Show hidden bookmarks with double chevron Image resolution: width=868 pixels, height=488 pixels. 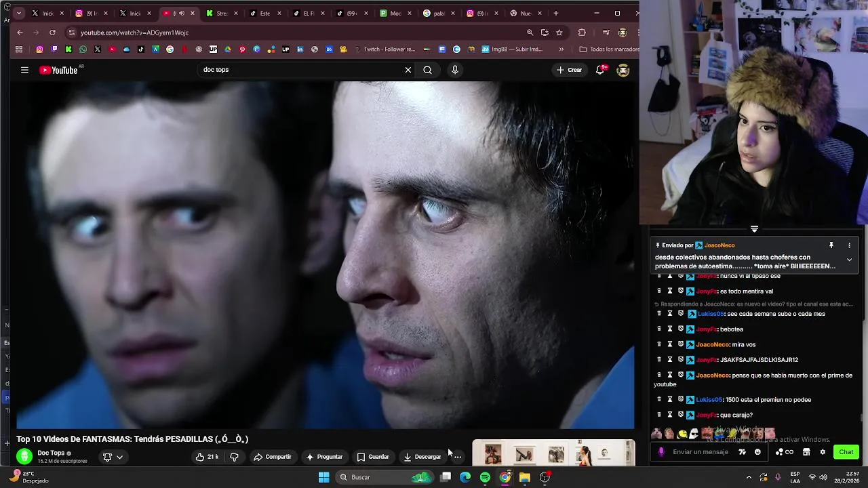(561, 49)
